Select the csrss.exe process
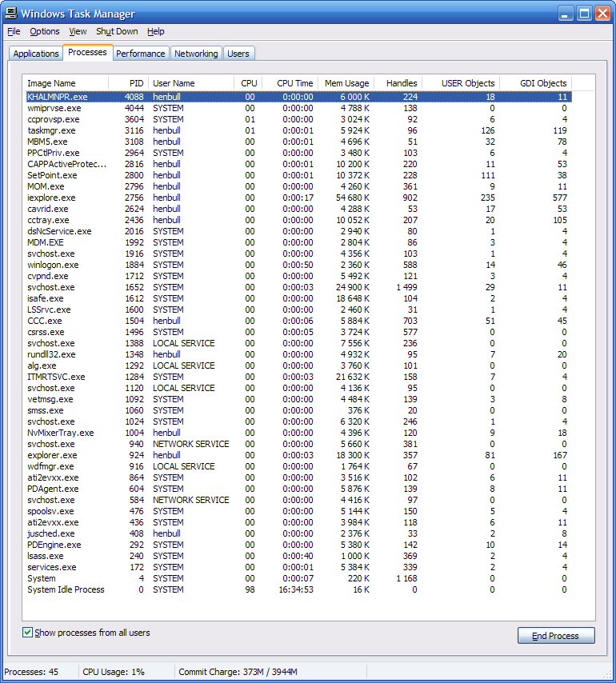Viewport: 616px width, 683px height. pos(298,332)
